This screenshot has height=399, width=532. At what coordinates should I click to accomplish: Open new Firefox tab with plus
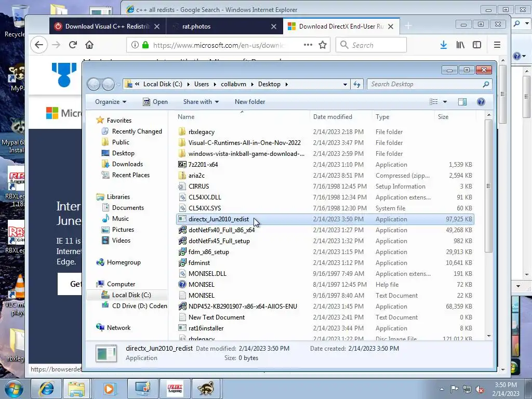[408, 26]
